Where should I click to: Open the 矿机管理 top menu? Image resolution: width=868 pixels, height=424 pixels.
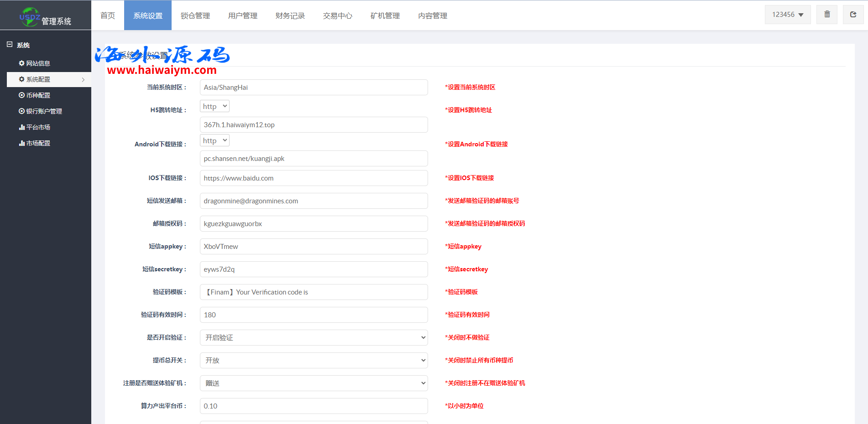pos(385,16)
